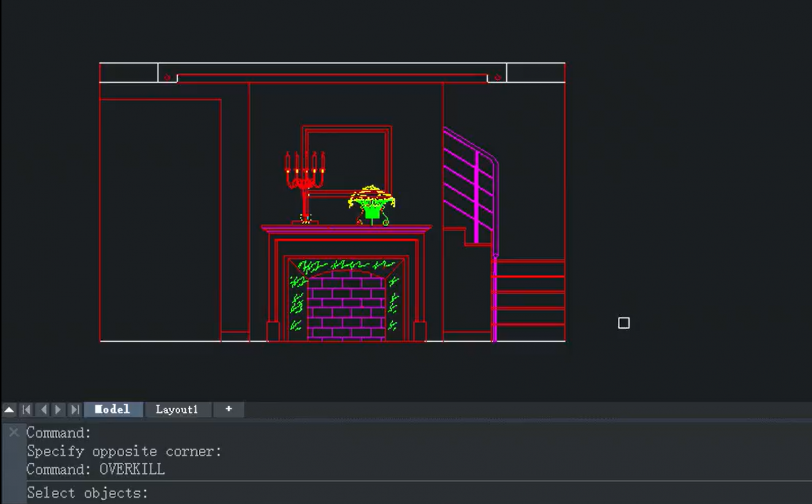Jump to the first layout tab
Viewport: 812px width, 504px height.
point(26,409)
